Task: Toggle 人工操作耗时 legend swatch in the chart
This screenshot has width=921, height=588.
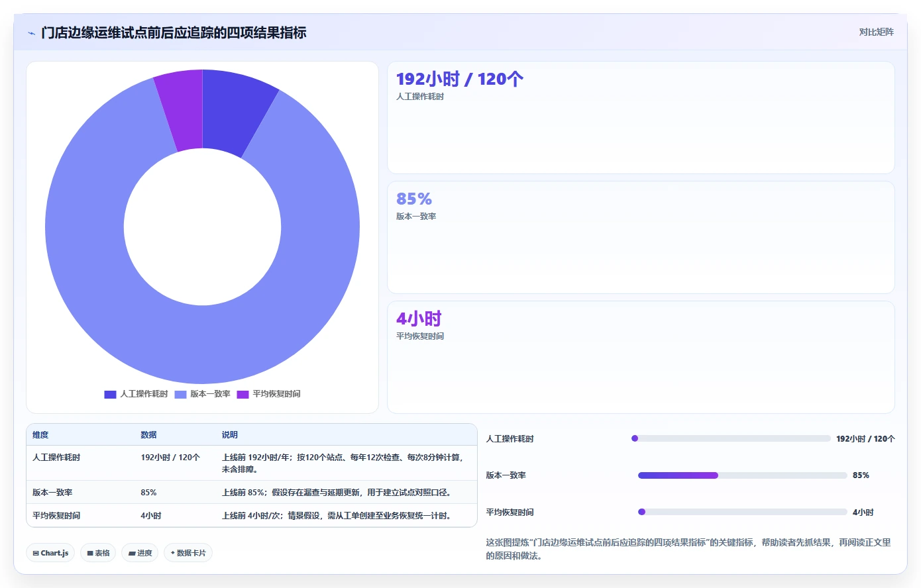Action: 110,394
